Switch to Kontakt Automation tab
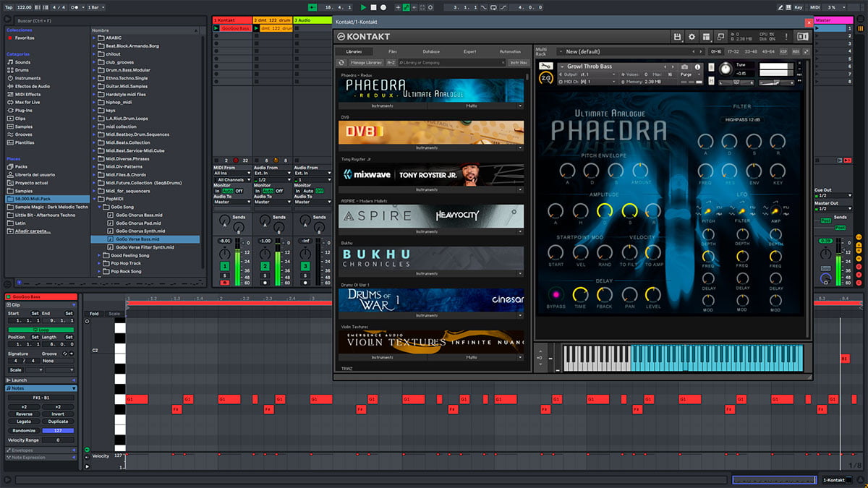The height and width of the screenshot is (488, 868). pyautogui.click(x=510, y=51)
